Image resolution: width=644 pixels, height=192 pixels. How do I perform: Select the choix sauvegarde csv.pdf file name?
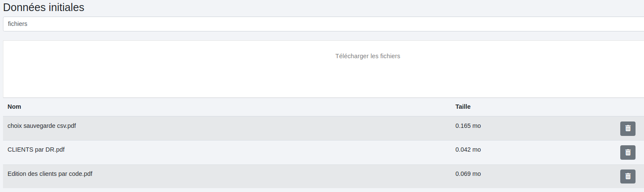(42, 126)
